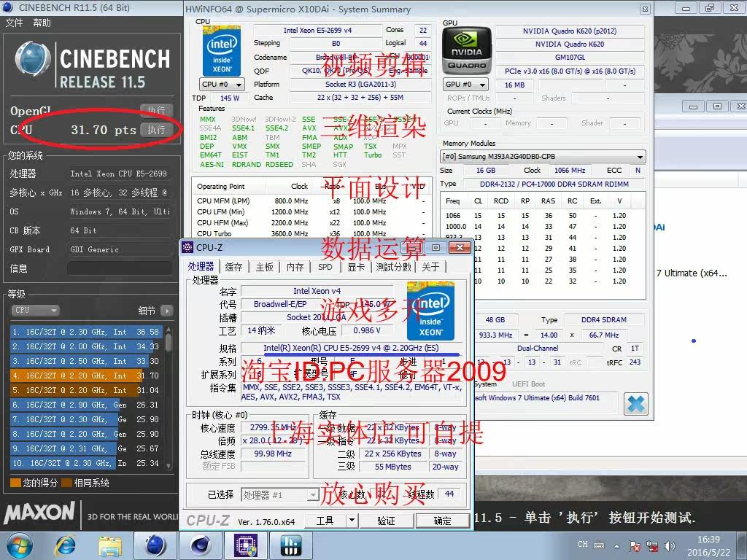
Task: Run the CPU benchmark with 执行
Action: tap(156, 130)
